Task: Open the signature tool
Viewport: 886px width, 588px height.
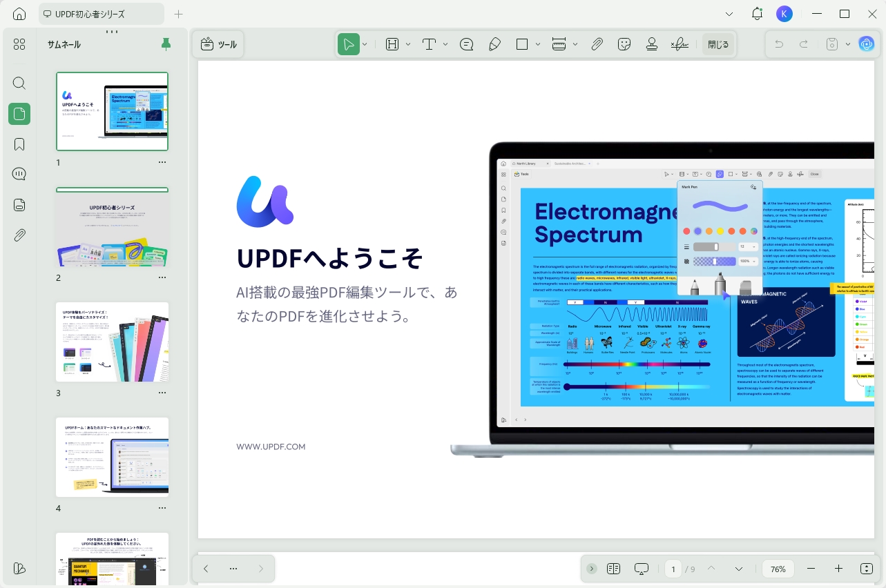Action: (680, 44)
